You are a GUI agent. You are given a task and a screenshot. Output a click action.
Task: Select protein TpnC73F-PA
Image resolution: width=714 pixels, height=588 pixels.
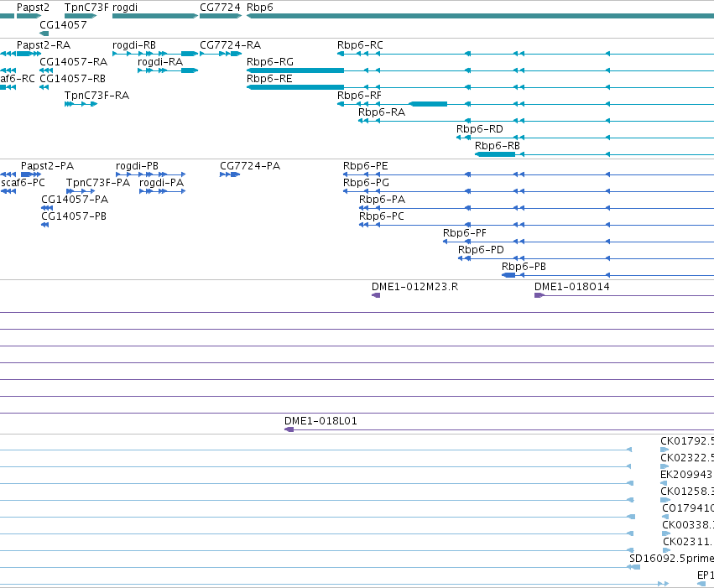pyautogui.click(x=98, y=183)
